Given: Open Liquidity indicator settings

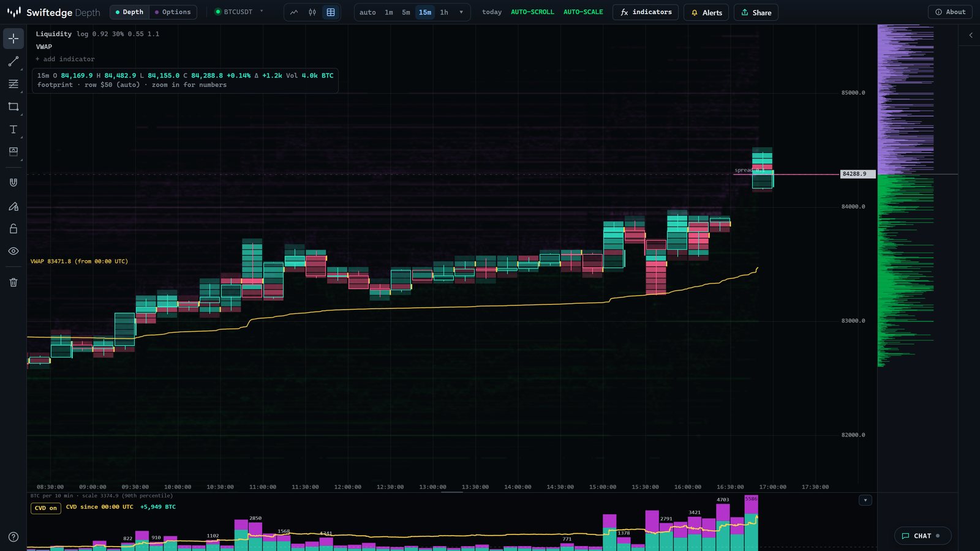Looking at the screenshot, I should click(x=53, y=34).
